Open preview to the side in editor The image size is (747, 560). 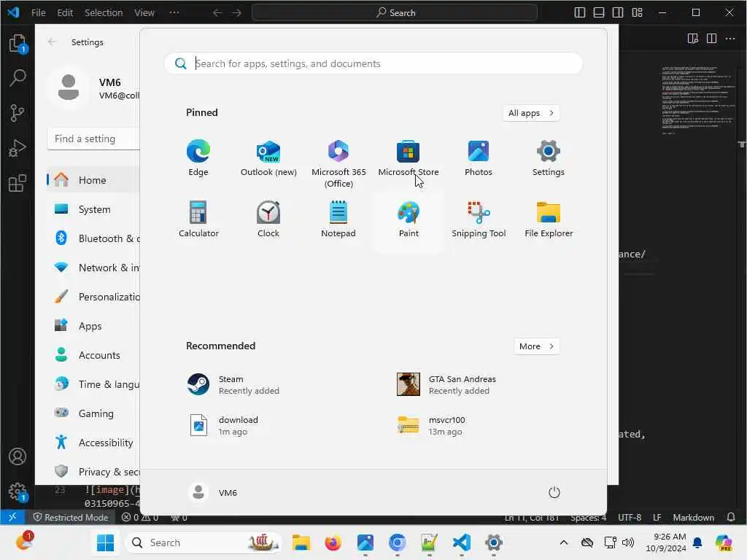tap(693, 38)
